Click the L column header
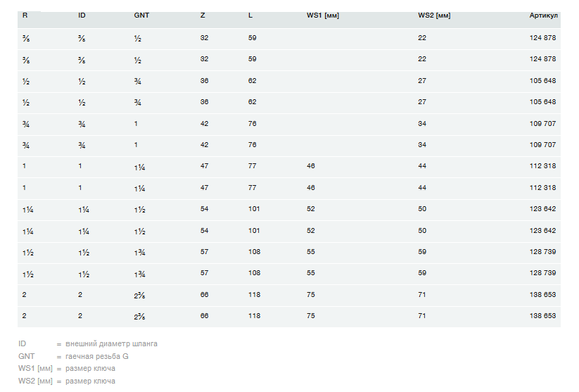The image size is (579, 392). pyautogui.click(x=250, y=15)
